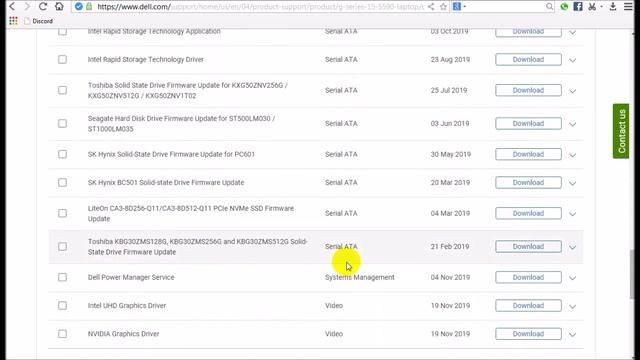Click the green padlock security icon
640x360 pixels.
(x=89, y=7)
